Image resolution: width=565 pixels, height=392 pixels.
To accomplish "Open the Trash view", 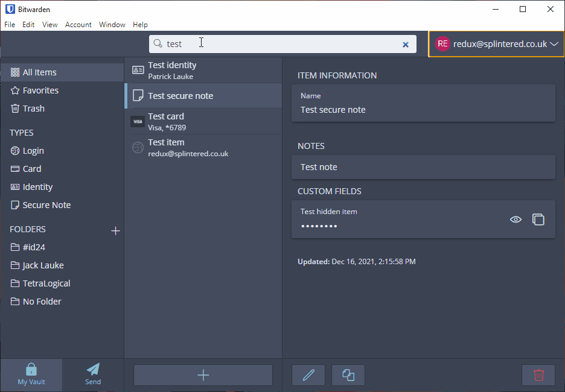I will pos(27,109).
